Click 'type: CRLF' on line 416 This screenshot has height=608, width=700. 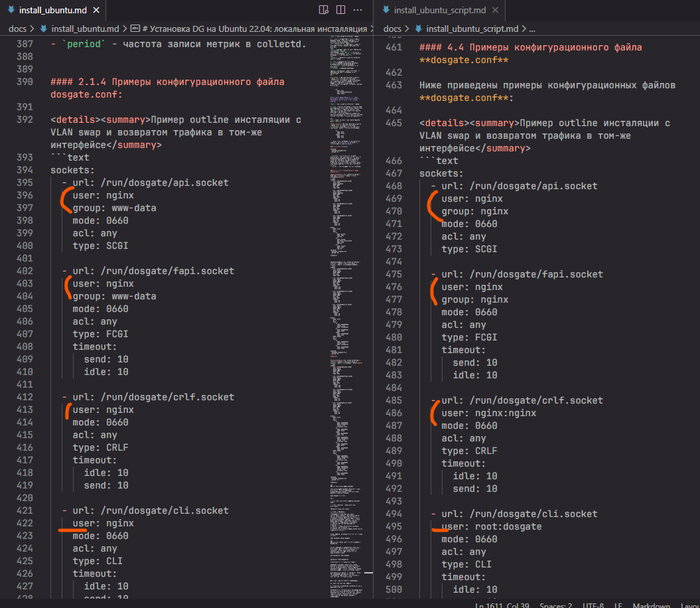[x=100, y=447]
